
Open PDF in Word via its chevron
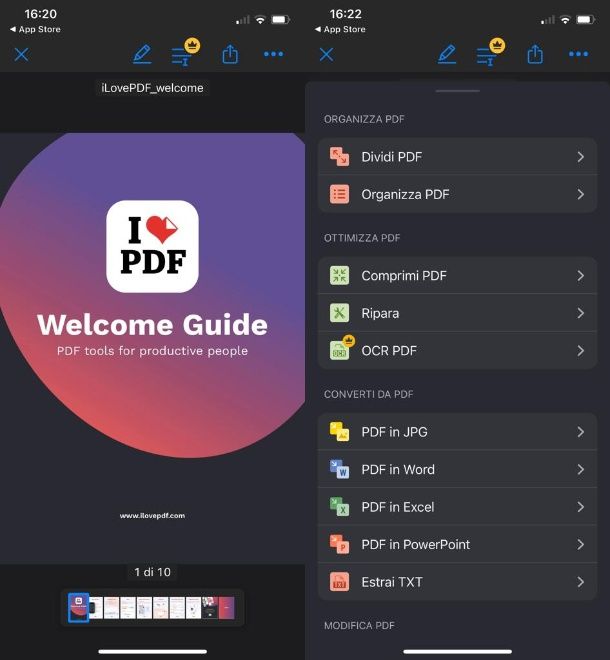coord(581,469)
